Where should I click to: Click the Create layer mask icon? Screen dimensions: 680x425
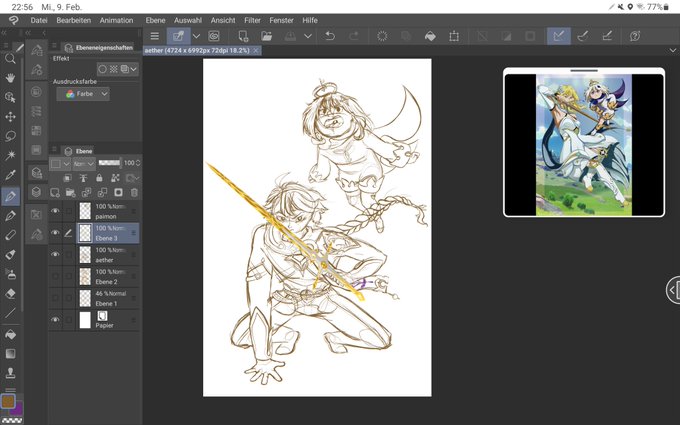118,192
